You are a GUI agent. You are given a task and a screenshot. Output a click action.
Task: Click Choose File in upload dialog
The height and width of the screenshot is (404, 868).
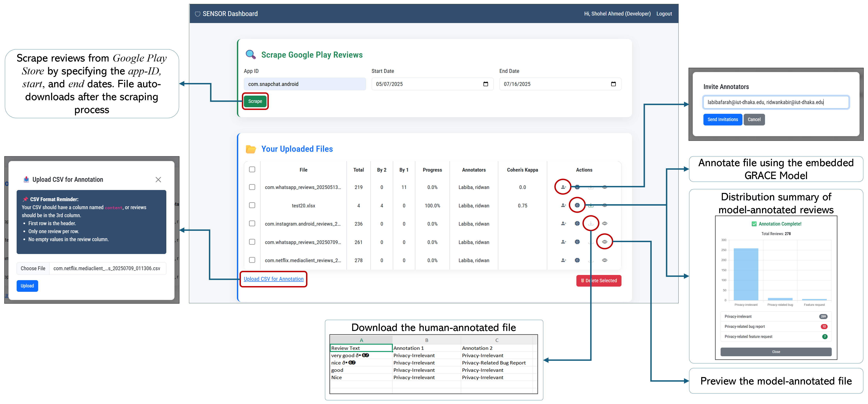[33, 268]
